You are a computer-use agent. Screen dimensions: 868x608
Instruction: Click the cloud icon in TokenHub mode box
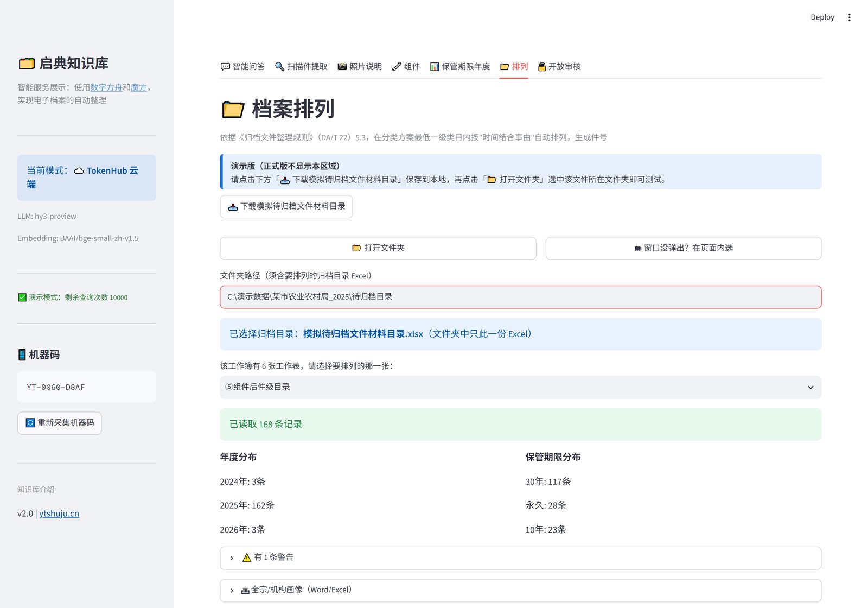click(x=79, y=171)
